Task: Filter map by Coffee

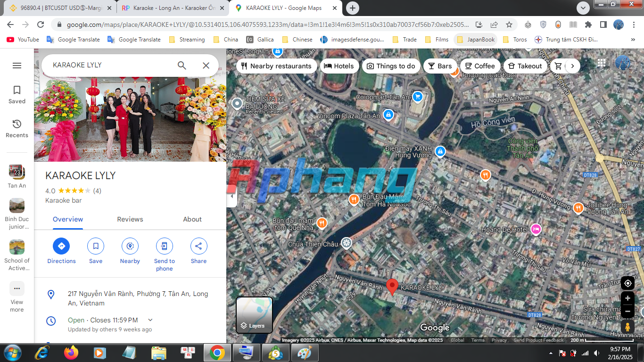Action: point(480,66)
